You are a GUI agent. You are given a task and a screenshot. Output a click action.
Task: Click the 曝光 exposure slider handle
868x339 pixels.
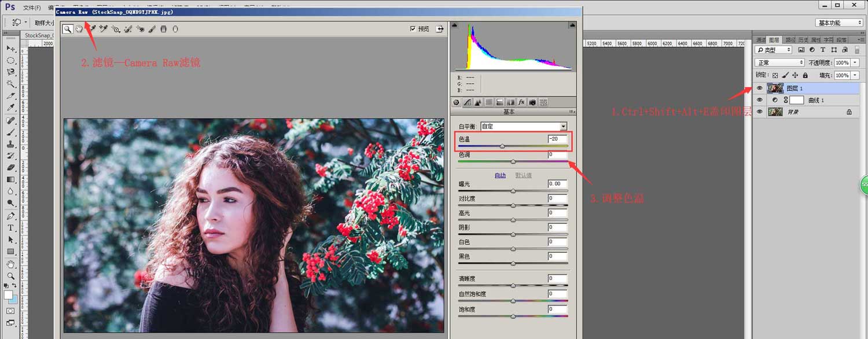pos(513,190)
